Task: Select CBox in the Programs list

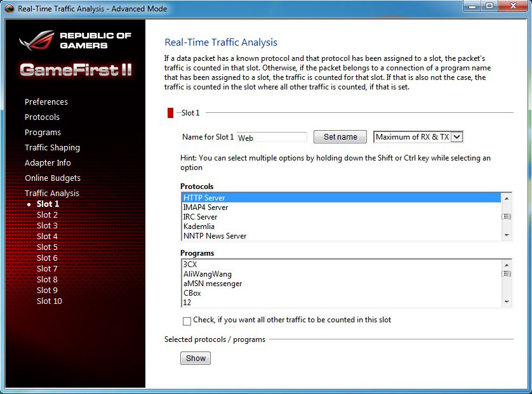Action: [342, 293]
